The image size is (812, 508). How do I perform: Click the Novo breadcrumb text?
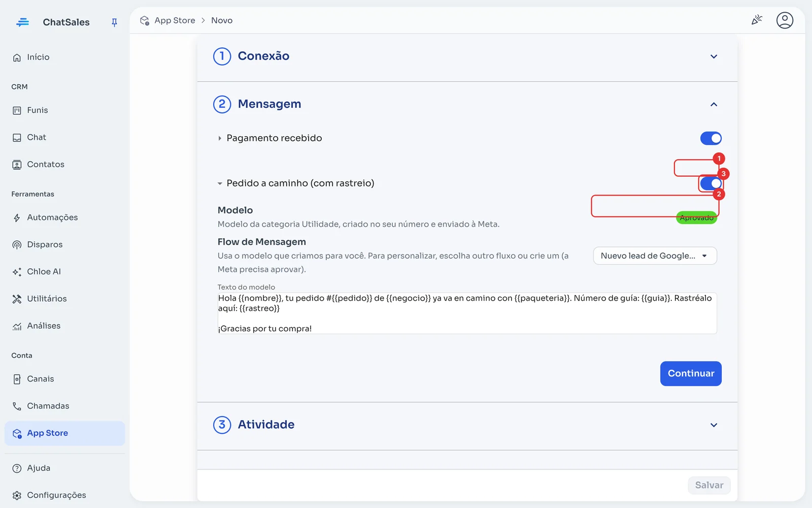(x=222, y=20)
